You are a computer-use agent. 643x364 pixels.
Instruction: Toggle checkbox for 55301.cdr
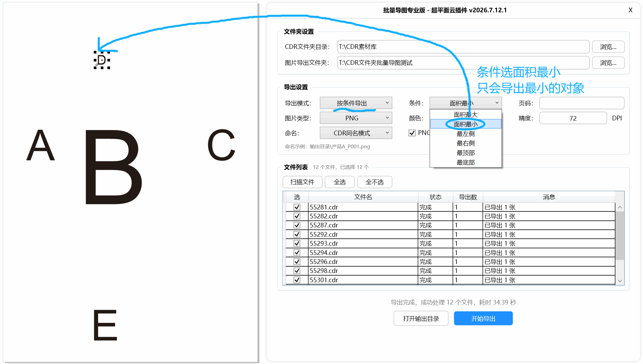click(x=297, y=280)
